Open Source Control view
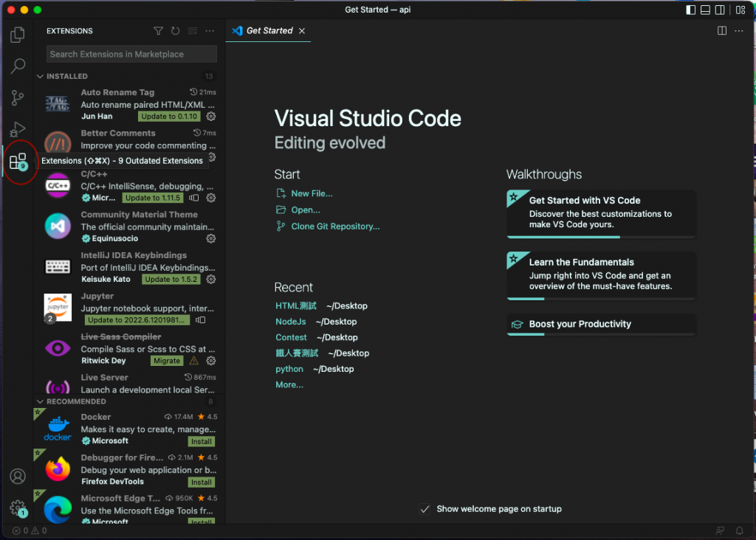 coord(18,98)
